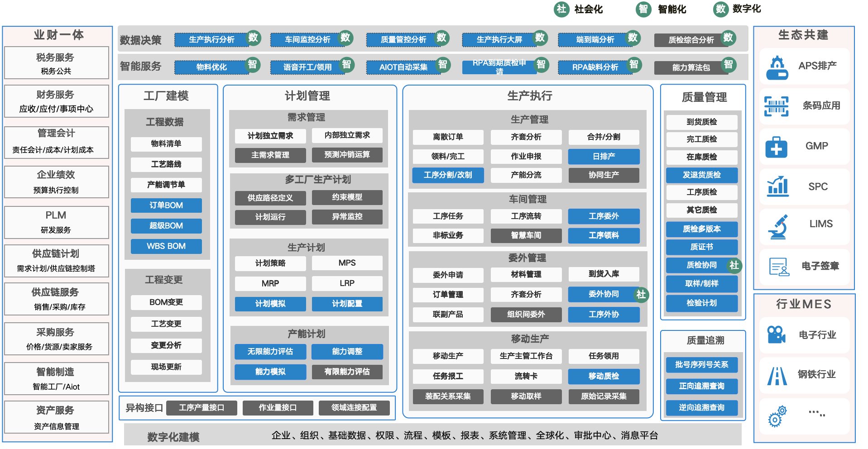Select the 计划模拟 block
Viewport: 868px width, 449px height.
[270, 304]
